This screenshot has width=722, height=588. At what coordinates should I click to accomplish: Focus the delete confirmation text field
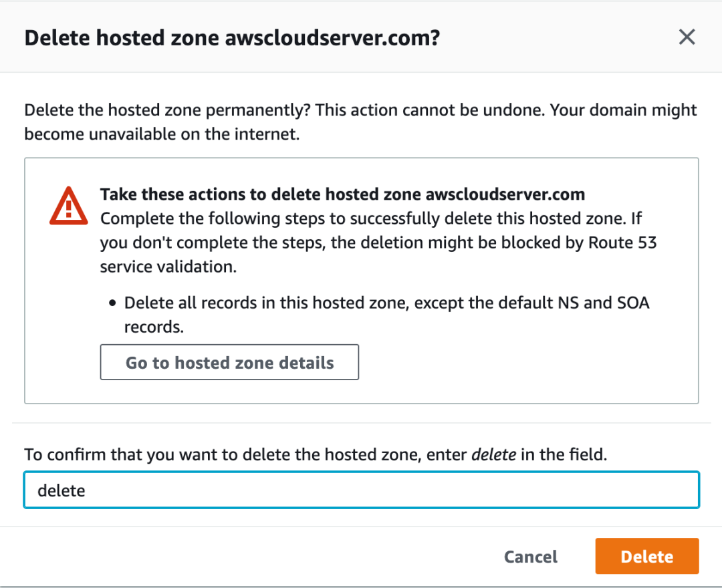pos(361,490)
